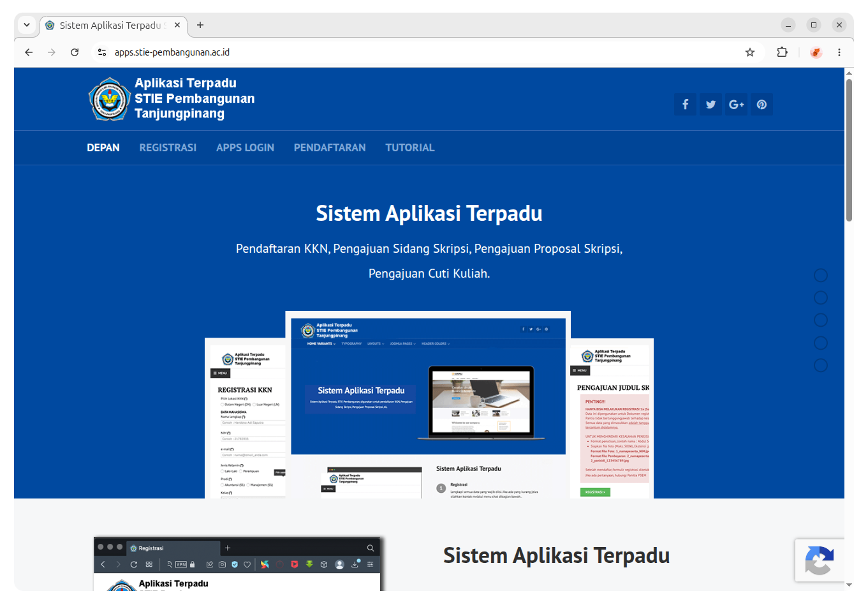Open the Extensions puzzle icon
This screenshot has height=607, width=868.
(782, 52)
